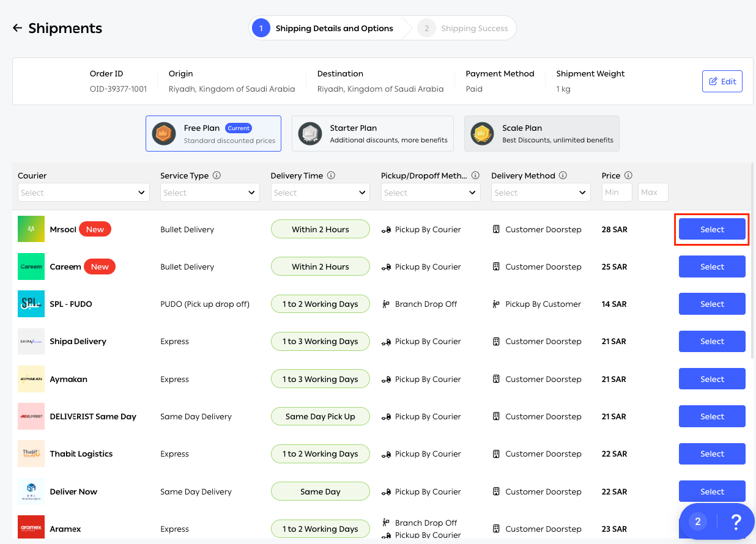This screenshot has width=756, height=544.
Task: Click the Mrsool courier logo
Action: click(x=31, y=229)
